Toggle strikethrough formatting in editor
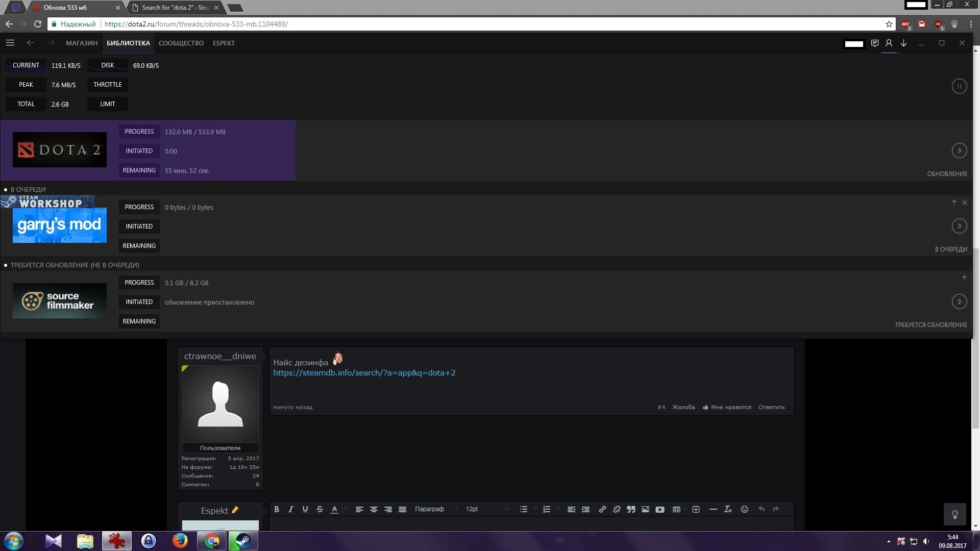This screenshot has width=980, height=551. coord(320,509)
